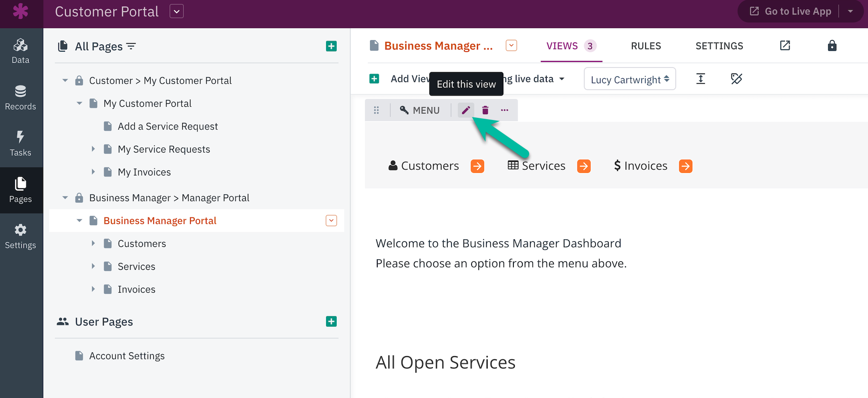Switch to the RULES tab
The height and width of the screenshot is (398, 868).
click(x=646, y=46)
